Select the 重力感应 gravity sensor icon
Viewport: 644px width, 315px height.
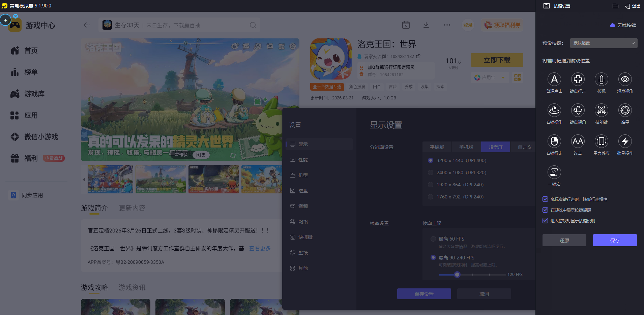tap(601, 141)
